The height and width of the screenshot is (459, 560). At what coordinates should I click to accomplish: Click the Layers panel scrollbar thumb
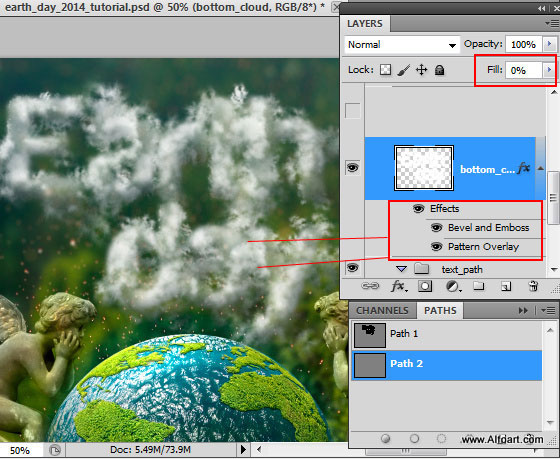tap(553, 198)
